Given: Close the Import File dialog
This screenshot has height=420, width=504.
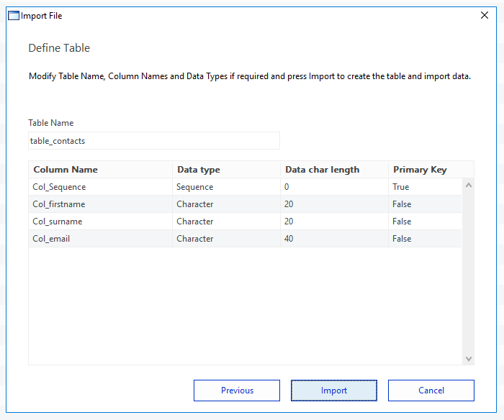Looking at the screenshot, I should click(x=485, y=15).
